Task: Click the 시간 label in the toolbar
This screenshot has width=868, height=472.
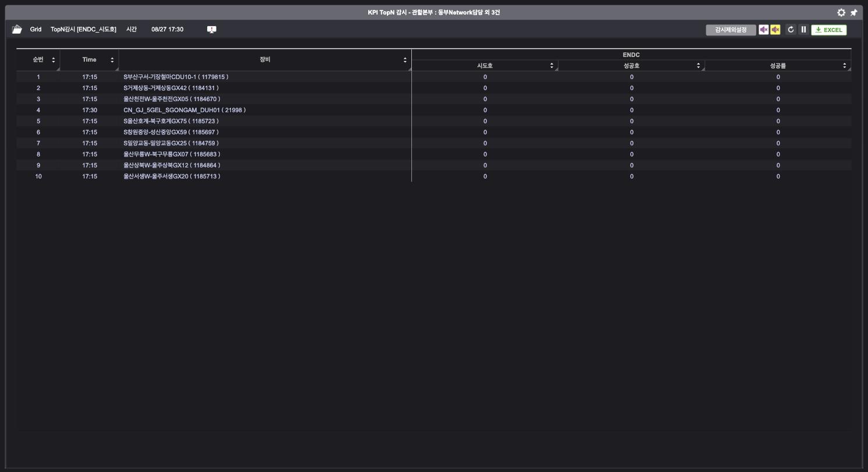Action: tap(131, 29)
